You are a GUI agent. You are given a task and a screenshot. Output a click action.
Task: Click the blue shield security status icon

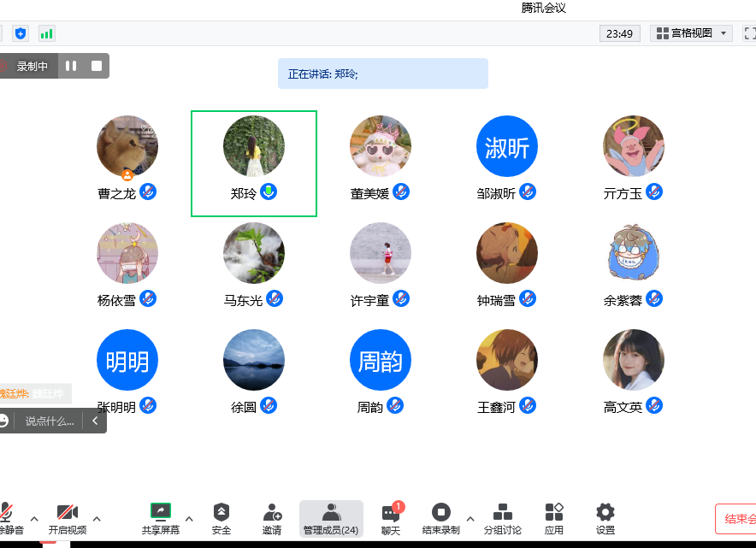(21, 33)
